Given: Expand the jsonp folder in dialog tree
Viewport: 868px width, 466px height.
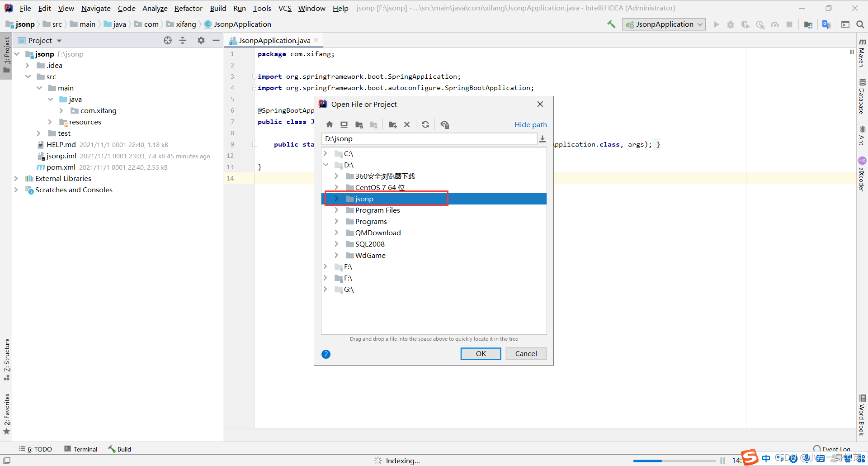Looking at the screenshot, I should point(336,199).
